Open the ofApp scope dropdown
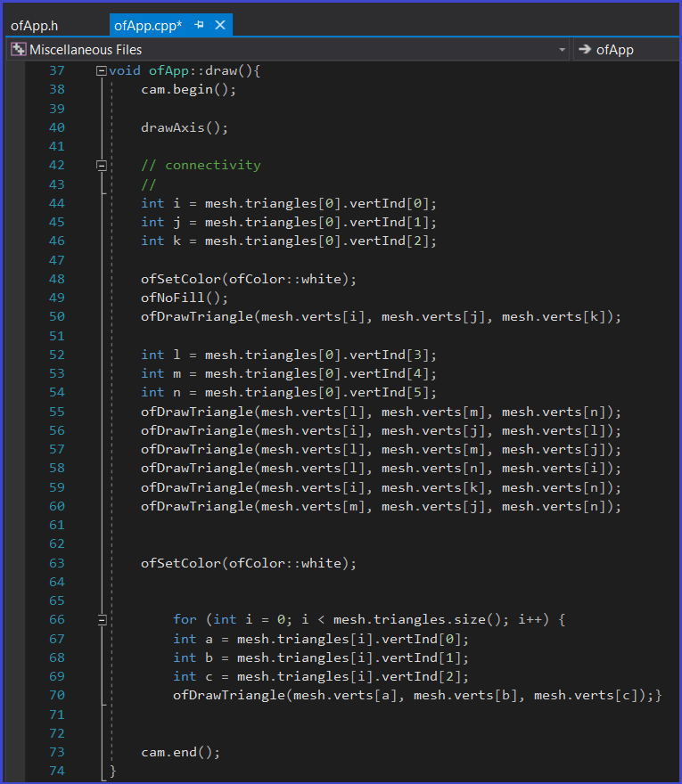The height and width of the screenshot is (784, 682). click(624, 50)
